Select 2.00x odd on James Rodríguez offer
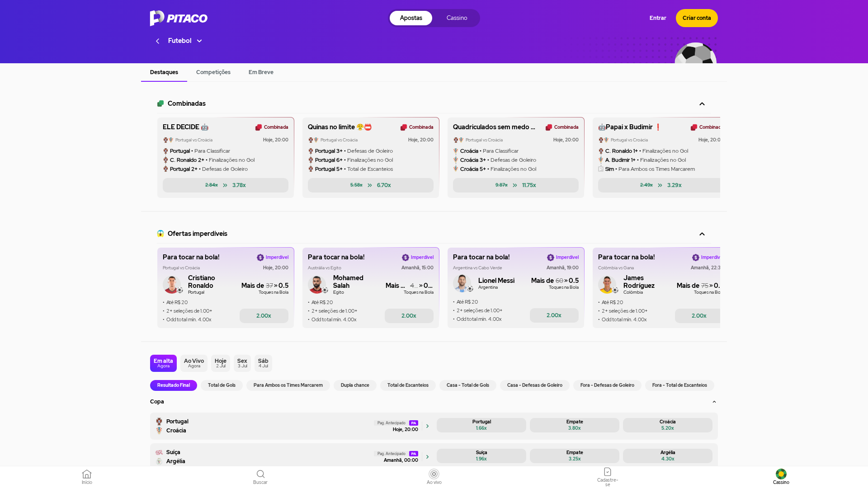Screen dimensions: 868x488 (698, 316)
